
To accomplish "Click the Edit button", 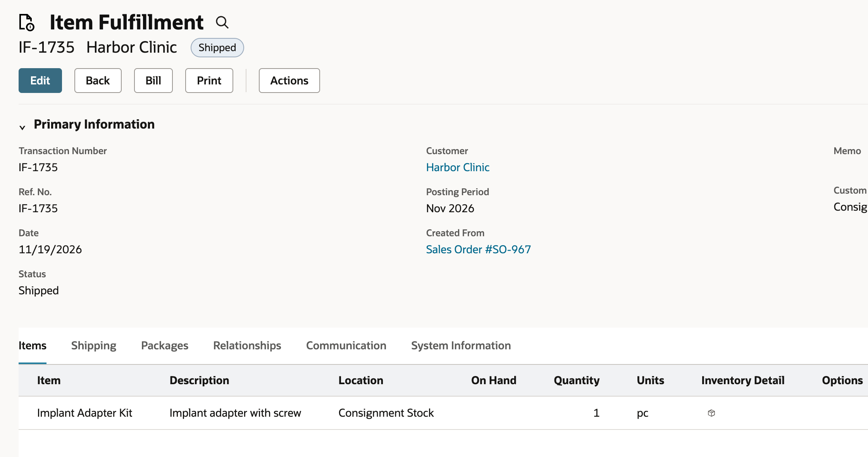I will (40, 81).
